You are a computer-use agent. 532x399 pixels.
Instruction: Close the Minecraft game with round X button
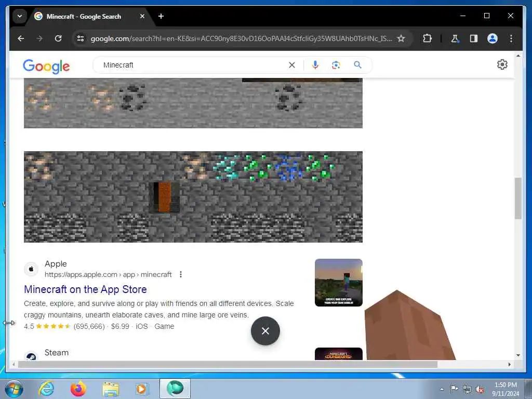pyautogui.click(x=265, y=331)
